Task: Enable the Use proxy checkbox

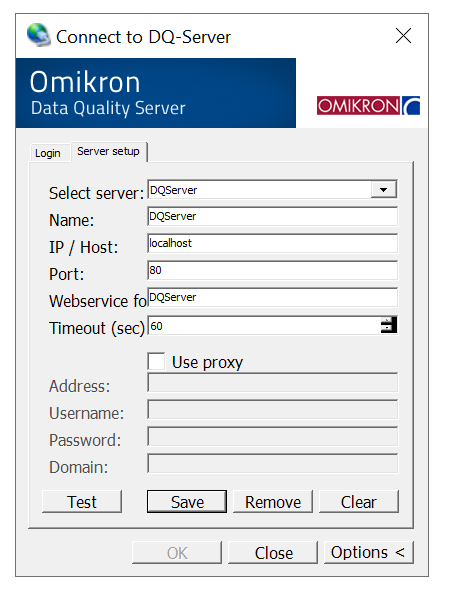Action: pos(156,361)
